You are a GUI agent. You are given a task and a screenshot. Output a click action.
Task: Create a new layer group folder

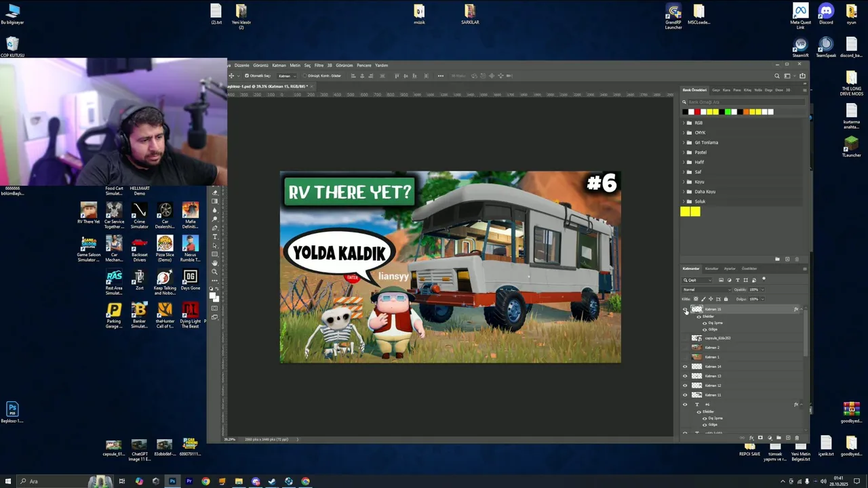778,438
